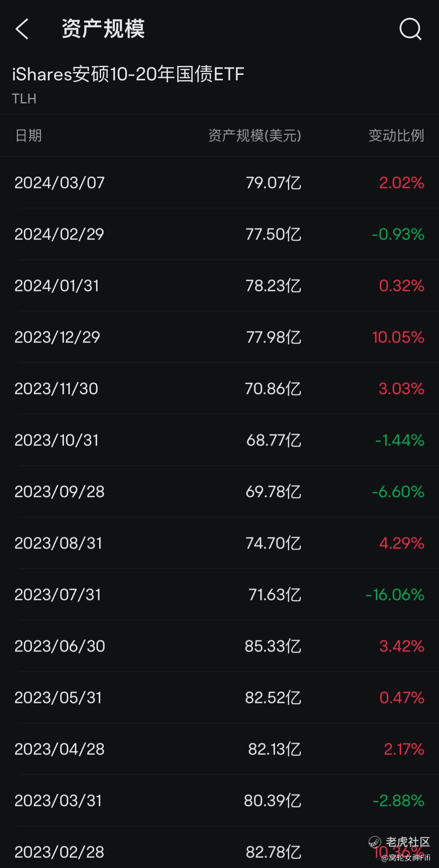The height and width of the screenshot is (868, 439).
Task: Select the 2024/03/07 row
Action: [x=219, y=183]
